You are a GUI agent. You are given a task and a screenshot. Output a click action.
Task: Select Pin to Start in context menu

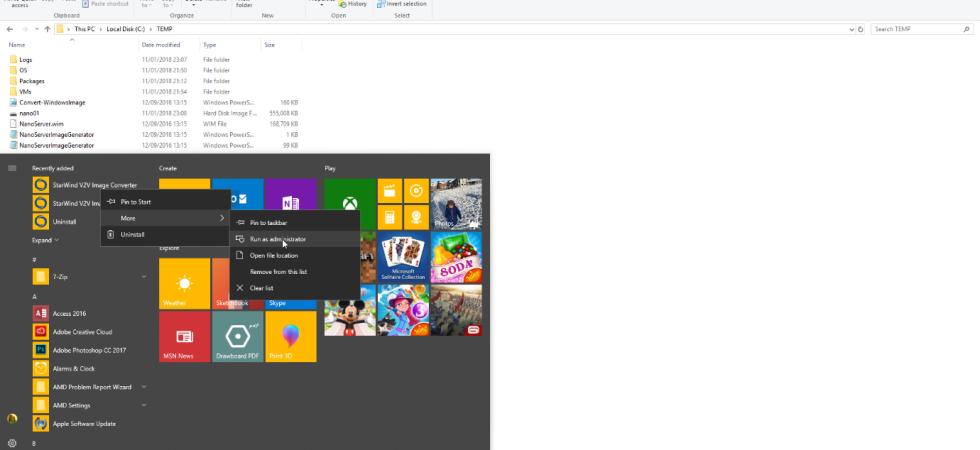166,202
